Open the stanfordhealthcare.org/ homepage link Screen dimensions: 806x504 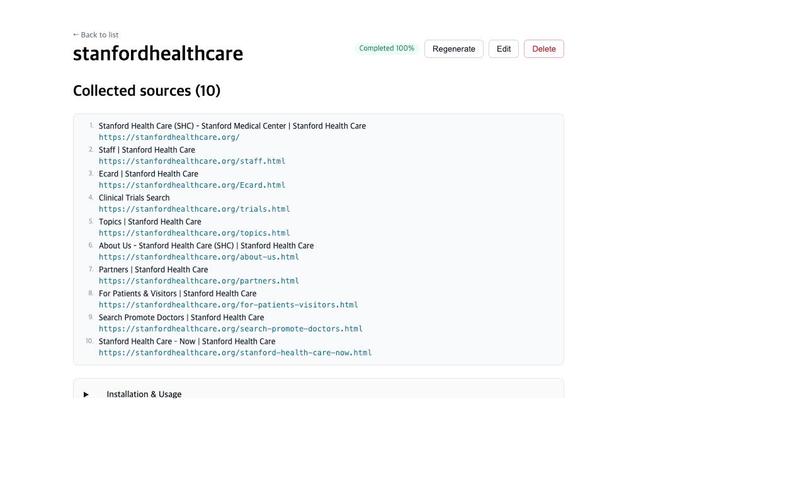169,137
